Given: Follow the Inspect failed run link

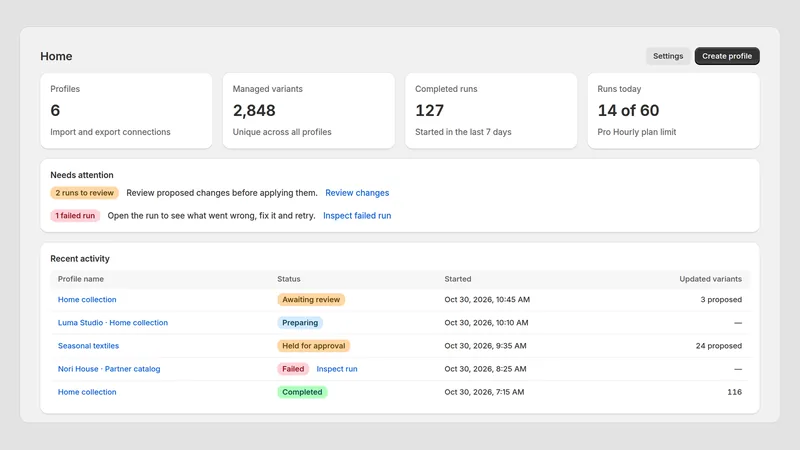Looking at the screenshot, I should (357, 216).
